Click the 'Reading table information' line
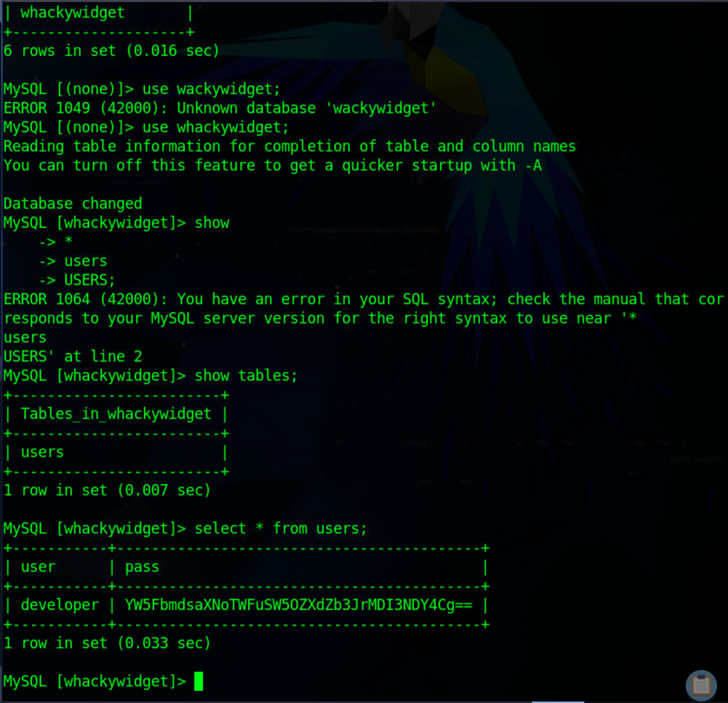The image size is (728, 703). pyautogui.click(x=289, y=146)
